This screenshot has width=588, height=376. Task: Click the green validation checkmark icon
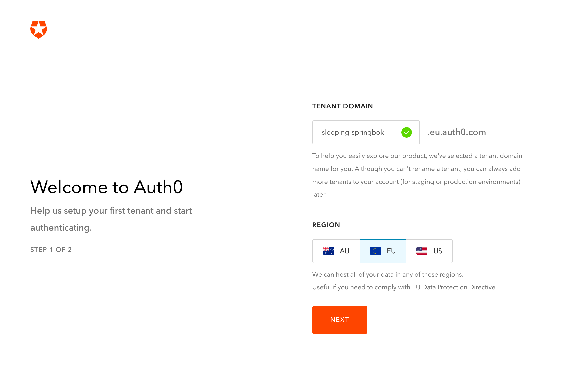point(406,132)
